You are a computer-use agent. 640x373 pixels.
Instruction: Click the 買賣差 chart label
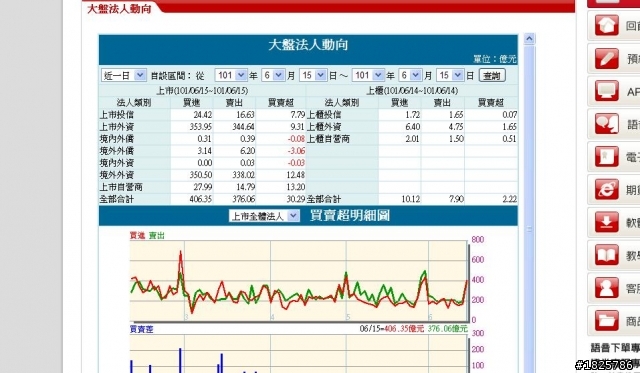pyautogui.click(x=141, y=329)
